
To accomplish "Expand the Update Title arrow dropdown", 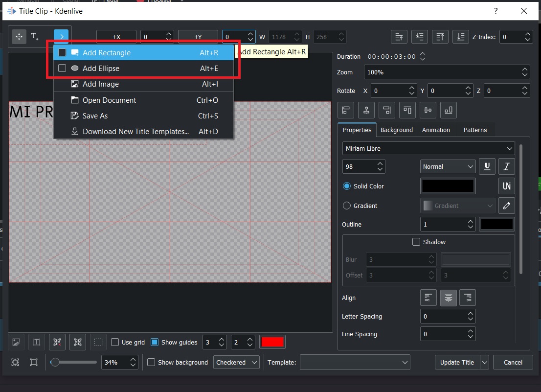I will (484, 362).
